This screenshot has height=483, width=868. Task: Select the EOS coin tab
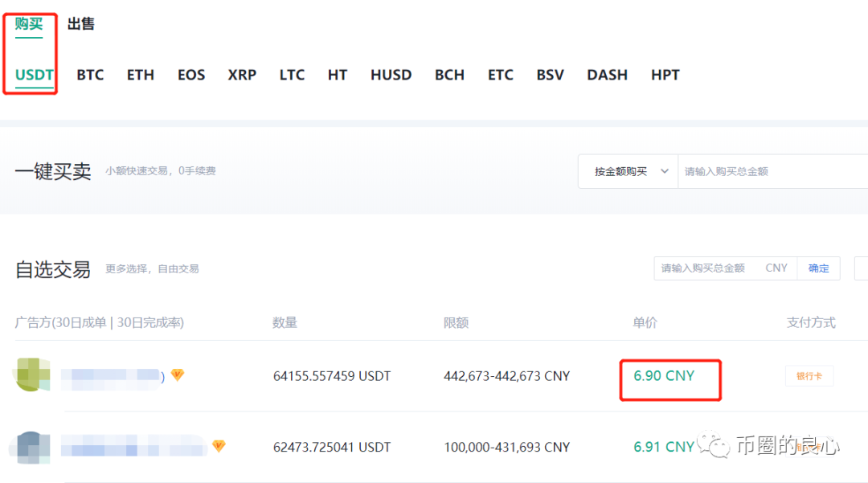point(191,75)
